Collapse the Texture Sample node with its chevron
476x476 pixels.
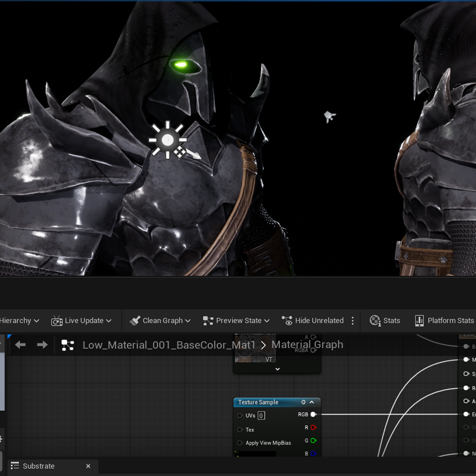click(312, 402)
